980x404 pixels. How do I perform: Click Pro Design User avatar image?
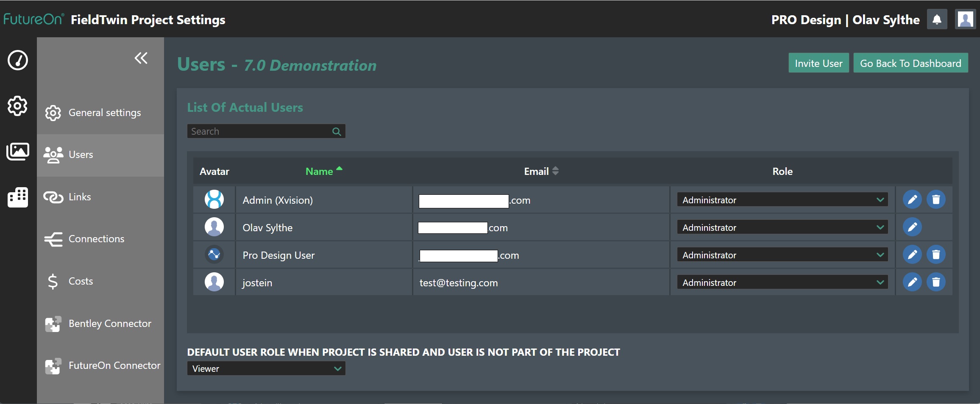pyautogui.click(x=214, y=254)
